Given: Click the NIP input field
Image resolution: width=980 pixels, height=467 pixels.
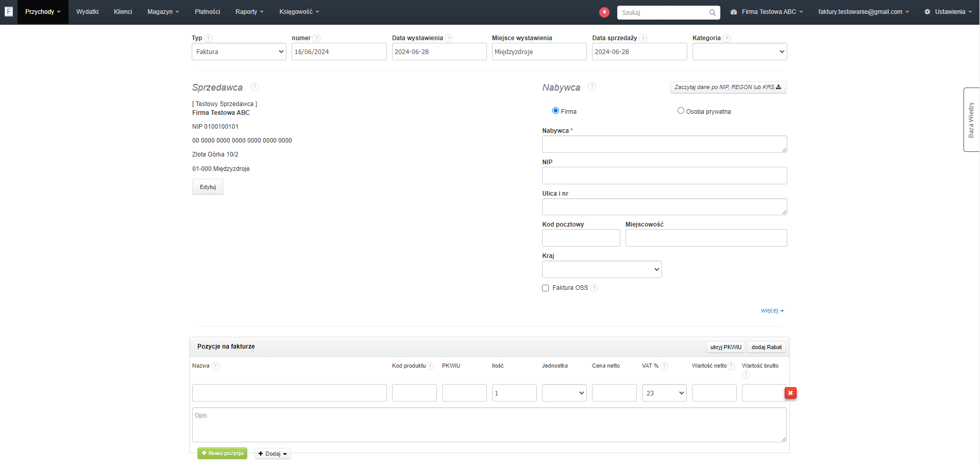Looking at the screenshot, I should point(664,176).
